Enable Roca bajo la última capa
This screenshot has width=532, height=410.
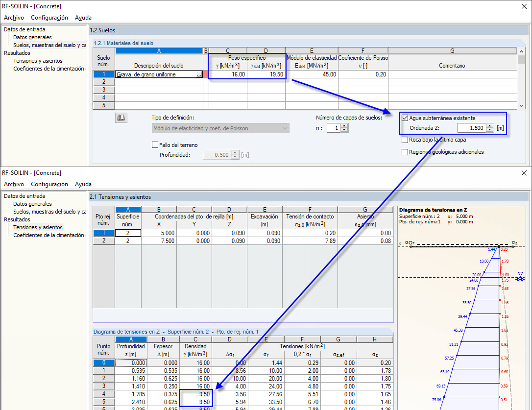[405, 140]
